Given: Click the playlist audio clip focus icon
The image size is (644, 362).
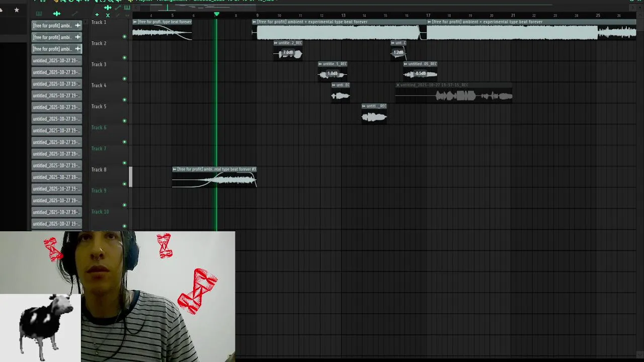Looking at the screenshot, I should coord(108,8).
